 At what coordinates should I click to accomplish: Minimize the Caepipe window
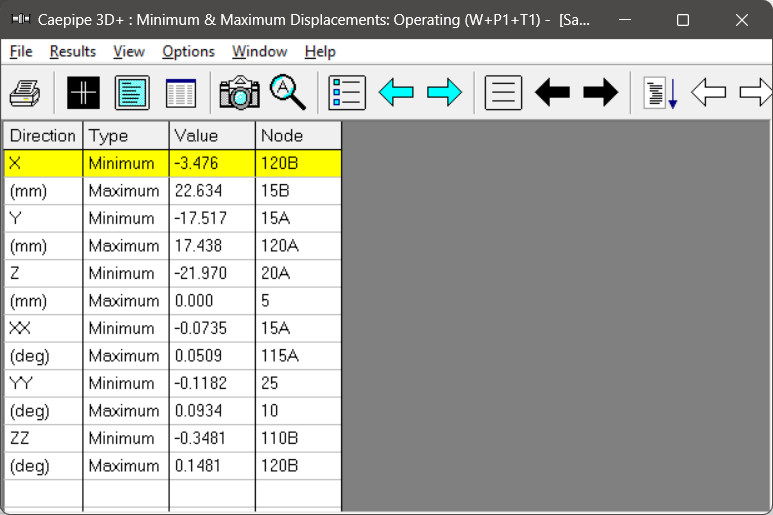[x=625, y=20]
